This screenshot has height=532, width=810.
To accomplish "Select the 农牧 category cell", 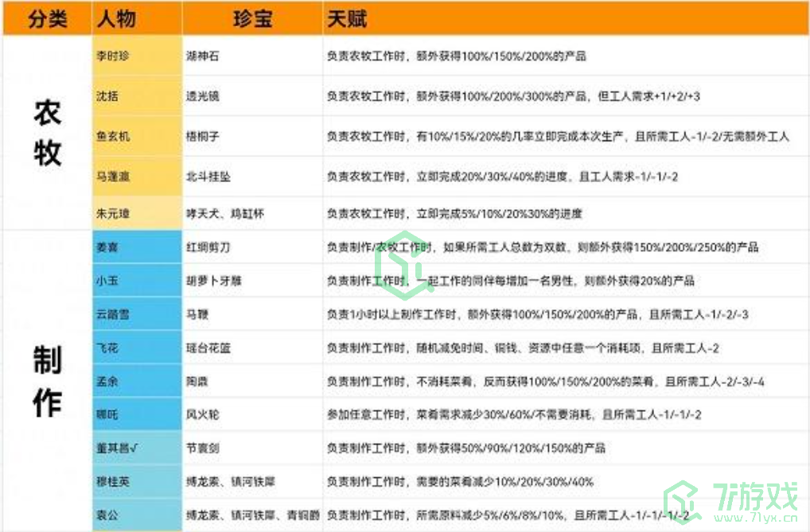I will 47,133.
